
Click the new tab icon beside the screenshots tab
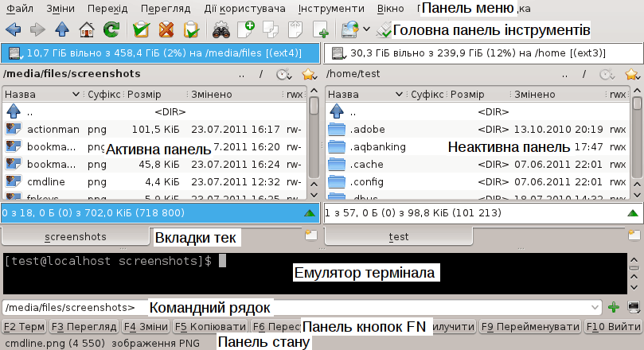click(310, 236)
